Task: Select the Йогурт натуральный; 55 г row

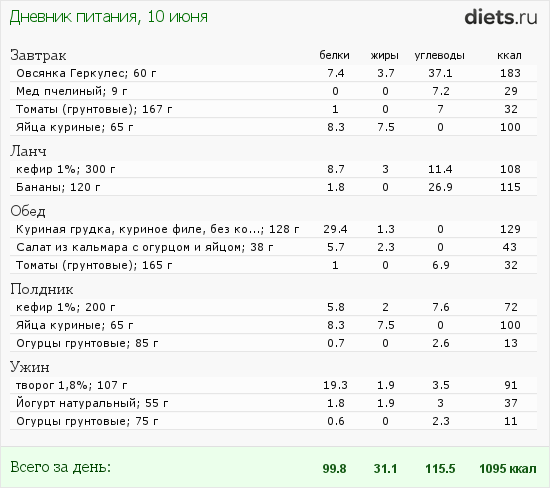Action: point(273,403)
